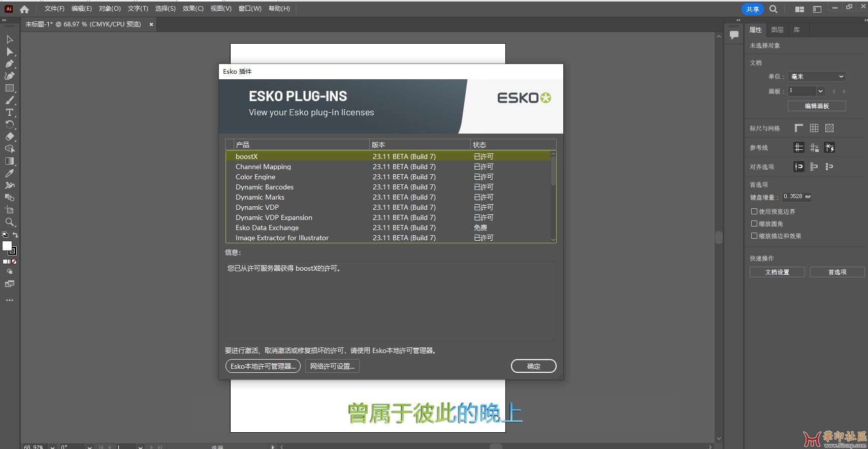Screen dimensions: 868x449
Task: Select the Direct Selection tool
Action: [x=10, y=52]
